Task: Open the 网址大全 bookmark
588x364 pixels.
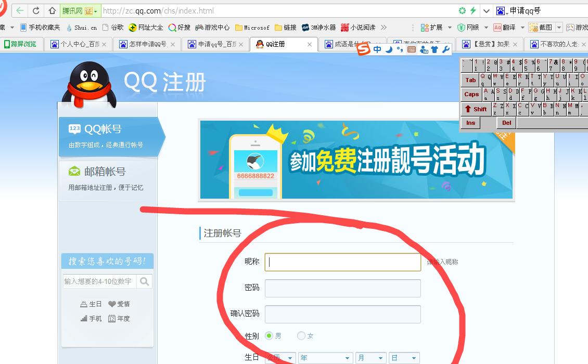Action: [x=146, y=28]
